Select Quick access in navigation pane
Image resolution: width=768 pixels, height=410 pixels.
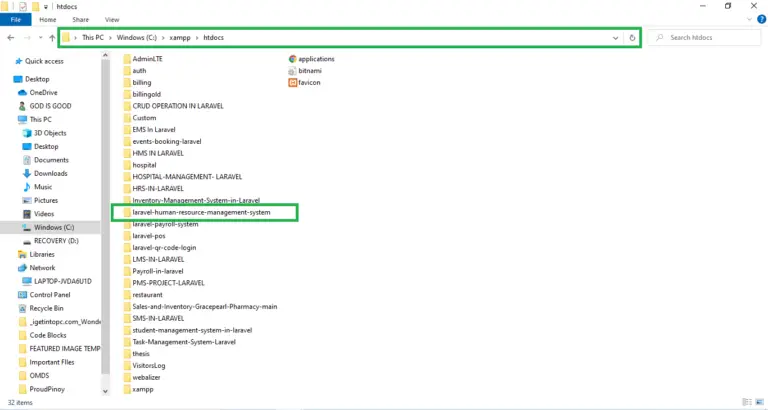39,61
